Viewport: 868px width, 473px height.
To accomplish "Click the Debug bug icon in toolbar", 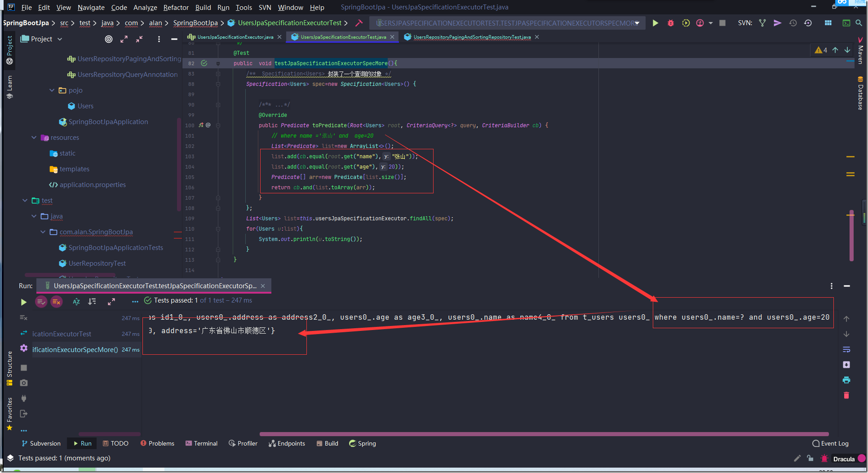I will (670, 23).
